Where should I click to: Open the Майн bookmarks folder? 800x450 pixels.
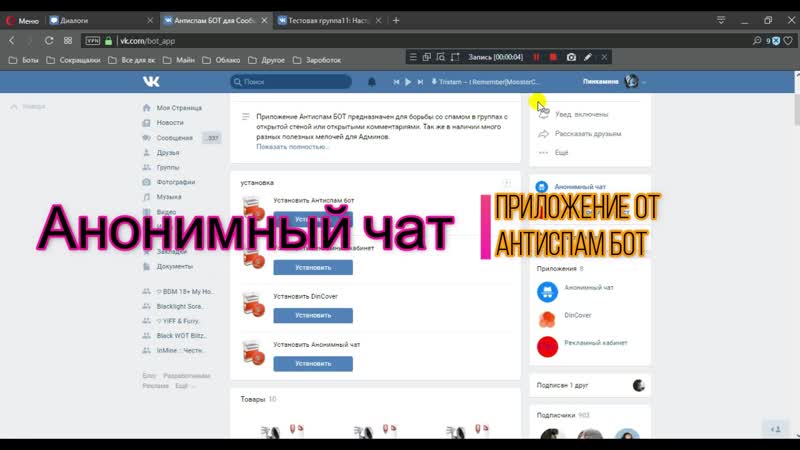click(x=179, y=60)
